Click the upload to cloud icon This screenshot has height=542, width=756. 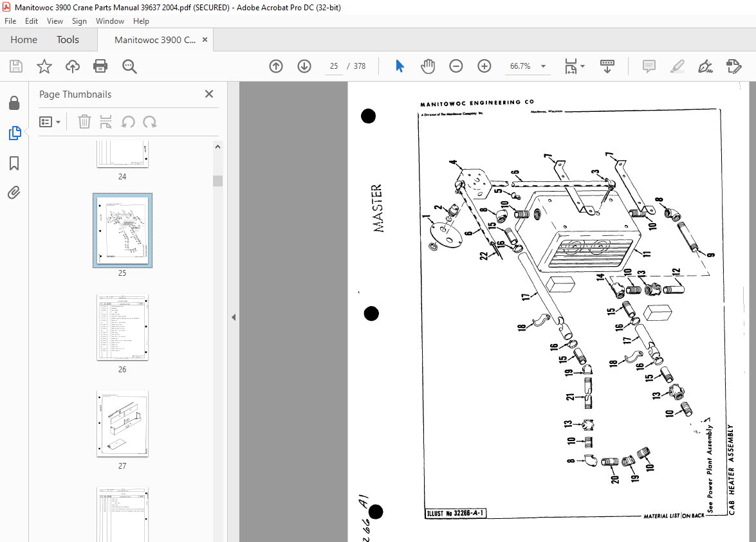(x=72, y=66)
